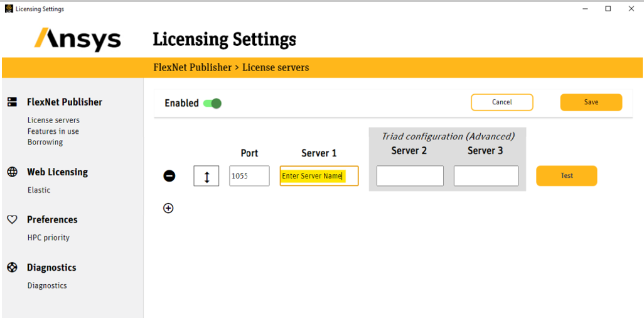
Task: Click the Diagnostics lifebuoy icon
Action: [12, 267]
